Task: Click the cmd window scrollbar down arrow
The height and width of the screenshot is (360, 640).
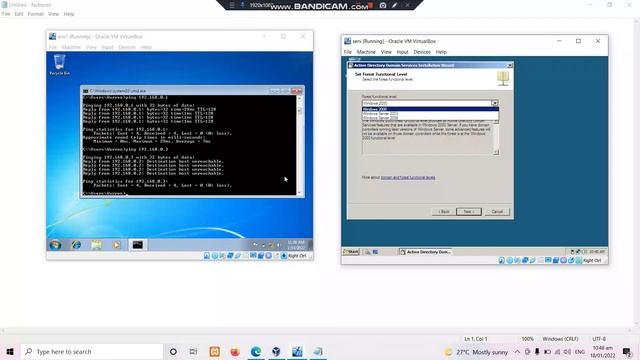Action: click(x=300, y=193)
